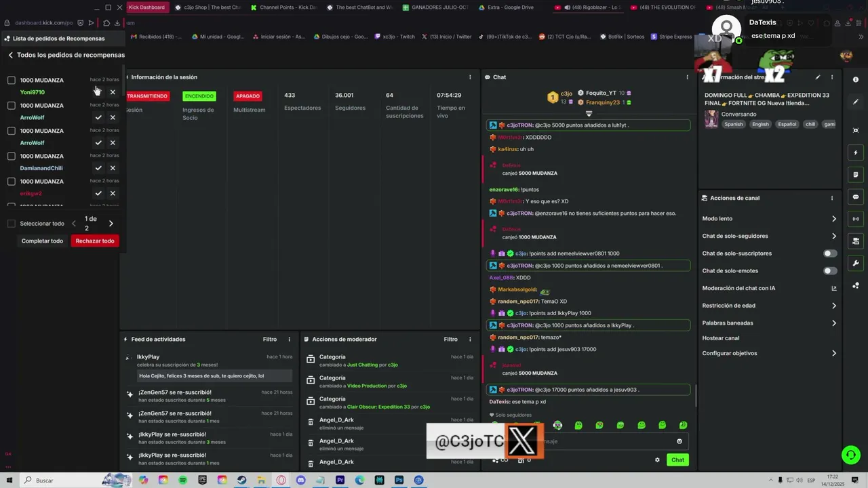
Task: Toggle Chat de solo-emotes switch
Action: [x=830, y=270]
